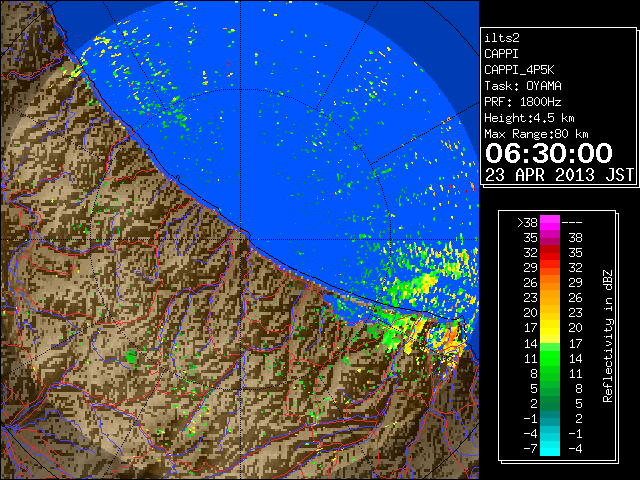640x480 pixels.
Task: Click the cyan -7 to -4 dBZ swatch
Action: pos(550,448)
